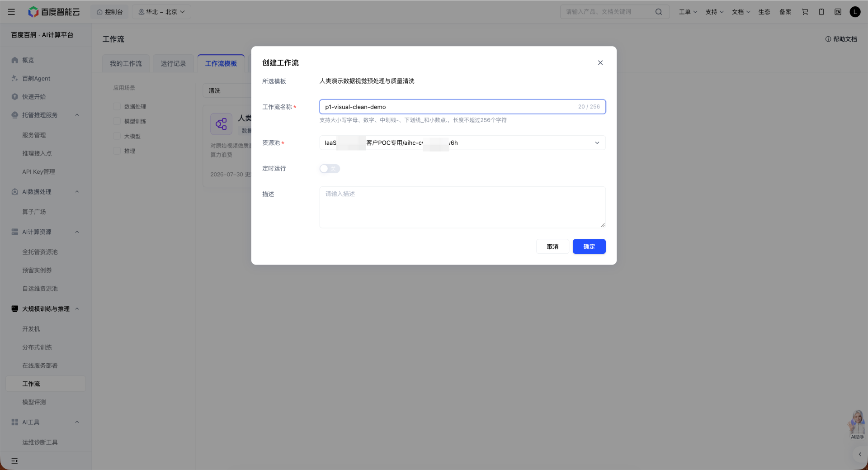Open the 资源池 dropdown

click(x=462, y=143)
